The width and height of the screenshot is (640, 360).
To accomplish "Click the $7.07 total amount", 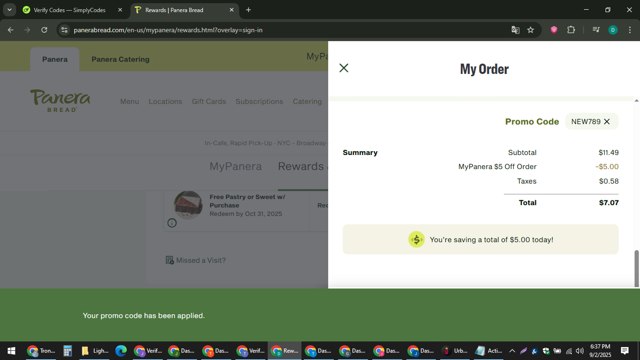I will [x=609, y=202].
